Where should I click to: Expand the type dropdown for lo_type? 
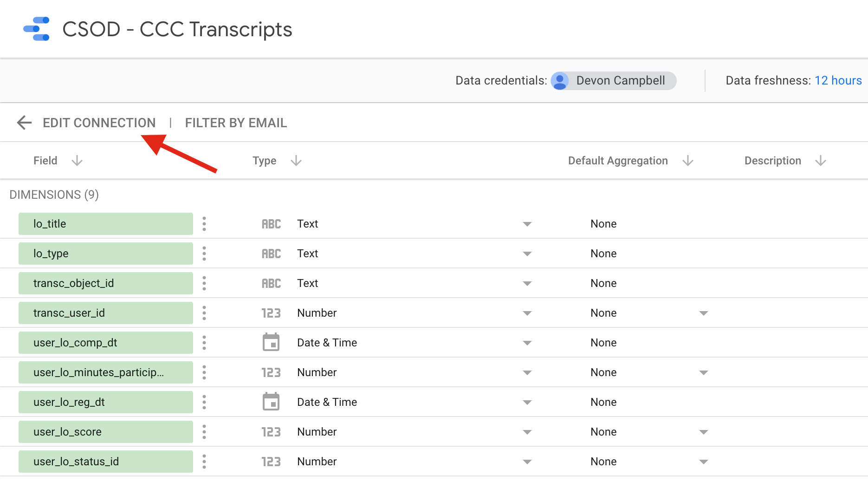tap(527, 254)
